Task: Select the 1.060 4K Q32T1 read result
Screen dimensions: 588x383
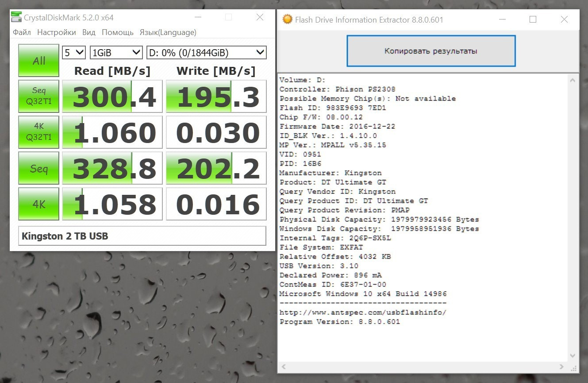Action: [112, 132]
